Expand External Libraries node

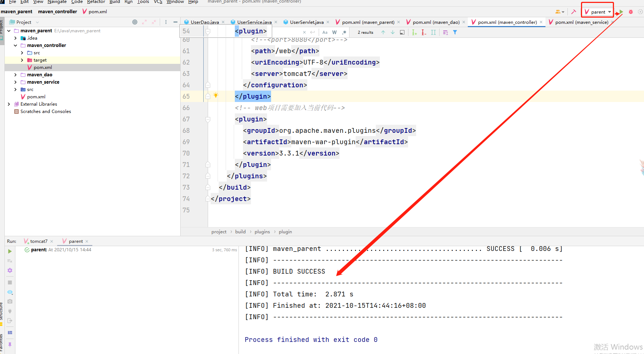pyautogui.click(x=9, y=104)
